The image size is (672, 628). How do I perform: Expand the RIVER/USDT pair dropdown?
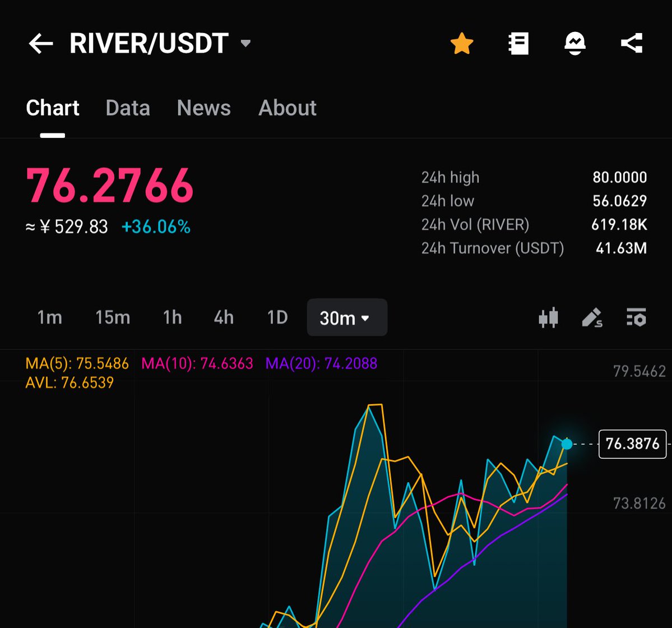245,44
